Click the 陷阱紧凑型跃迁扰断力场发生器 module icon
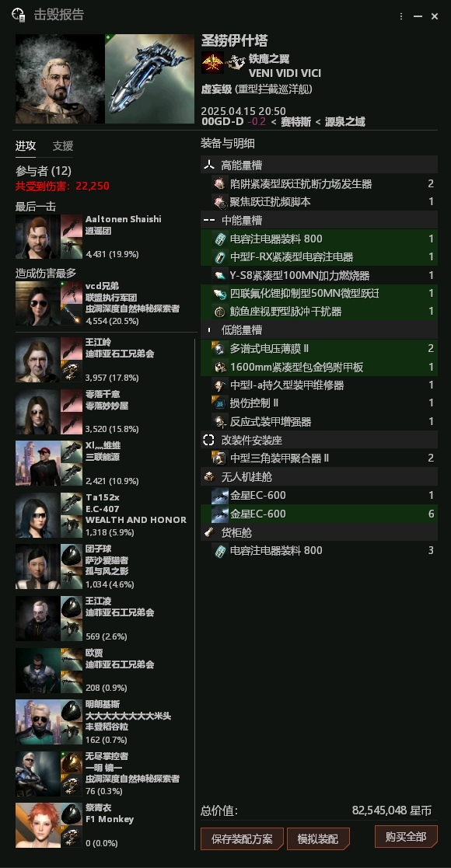 tap(220, 184)
